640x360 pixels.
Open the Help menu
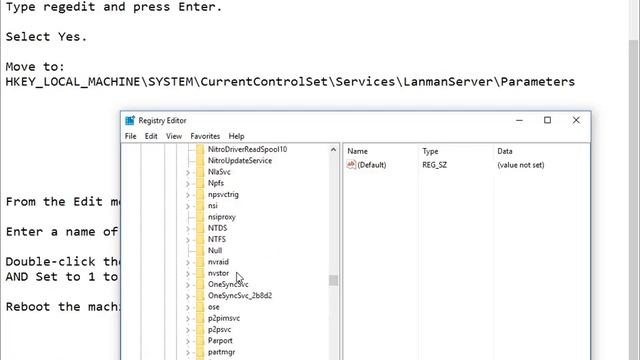tap(236, 136)
